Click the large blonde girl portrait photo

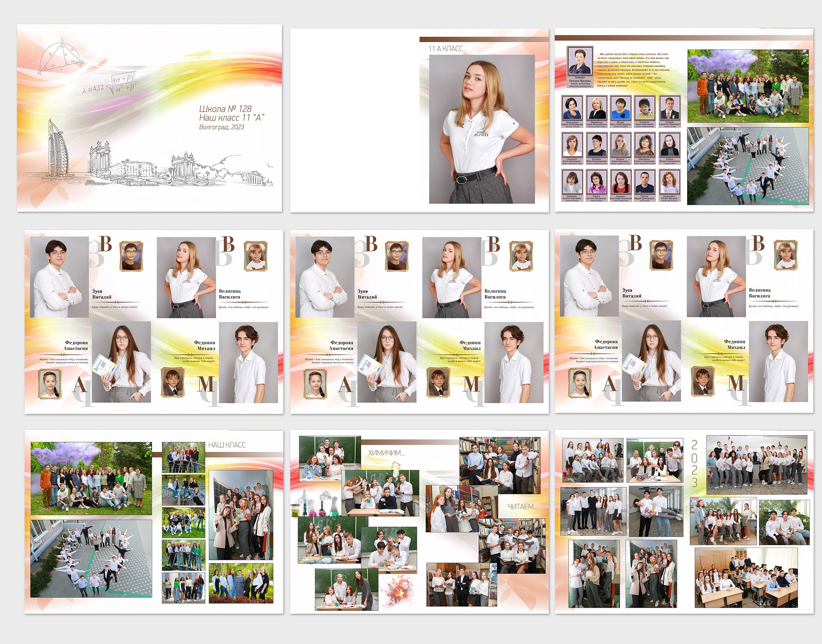click(x=482, y=129)
